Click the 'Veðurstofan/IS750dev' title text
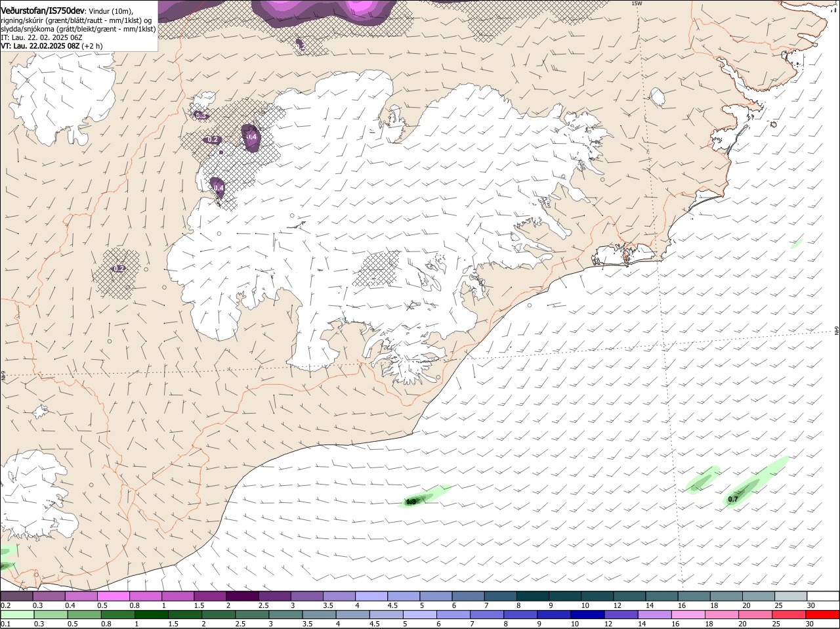This screenshot has width=840, height=629. pos(43,11)
